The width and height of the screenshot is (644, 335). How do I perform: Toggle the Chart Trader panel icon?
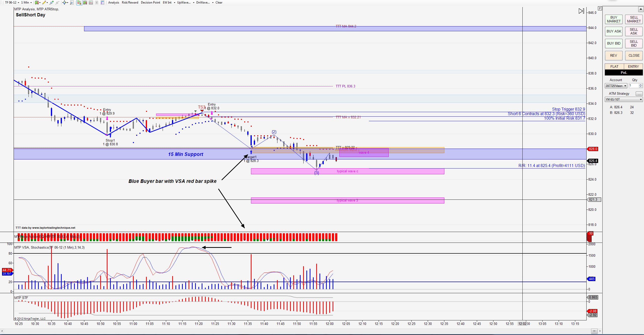79,3
